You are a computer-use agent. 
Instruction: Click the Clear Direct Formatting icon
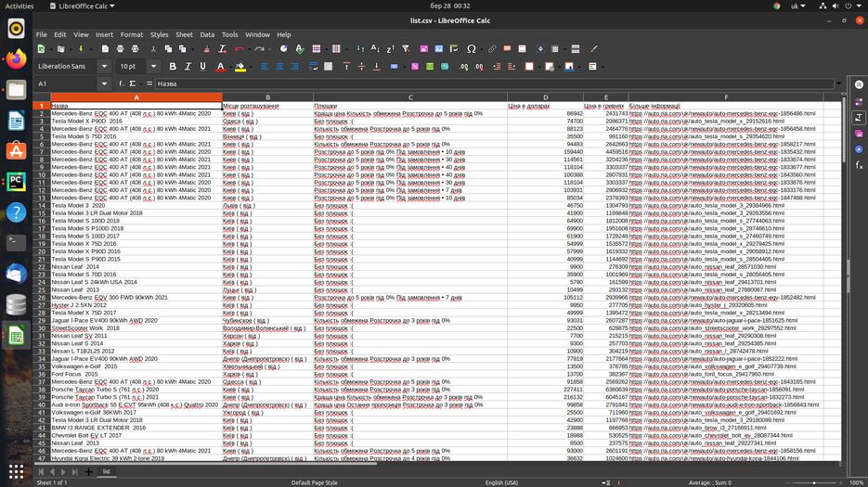(x=222, y=49)
